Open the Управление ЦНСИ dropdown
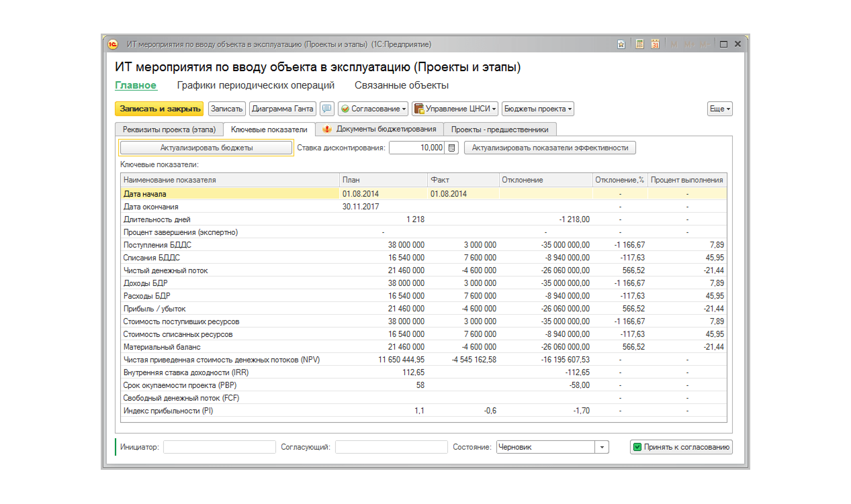 [x=455, y=109]
